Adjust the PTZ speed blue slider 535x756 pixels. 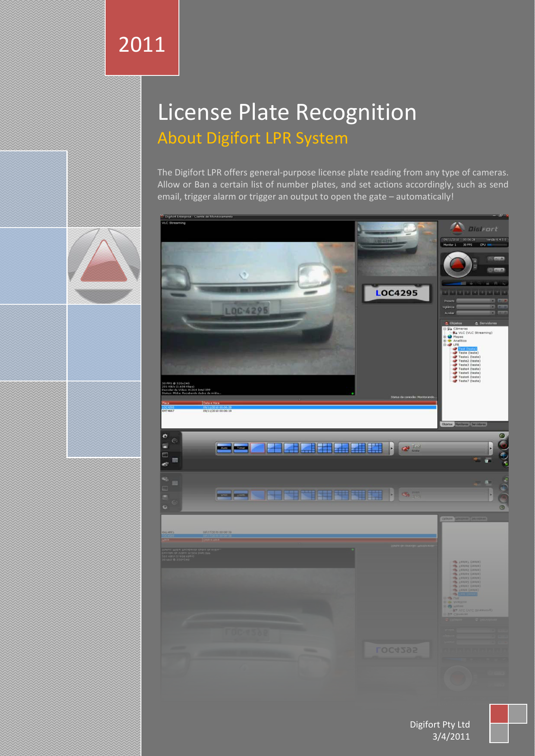click(x=454, y=283)
